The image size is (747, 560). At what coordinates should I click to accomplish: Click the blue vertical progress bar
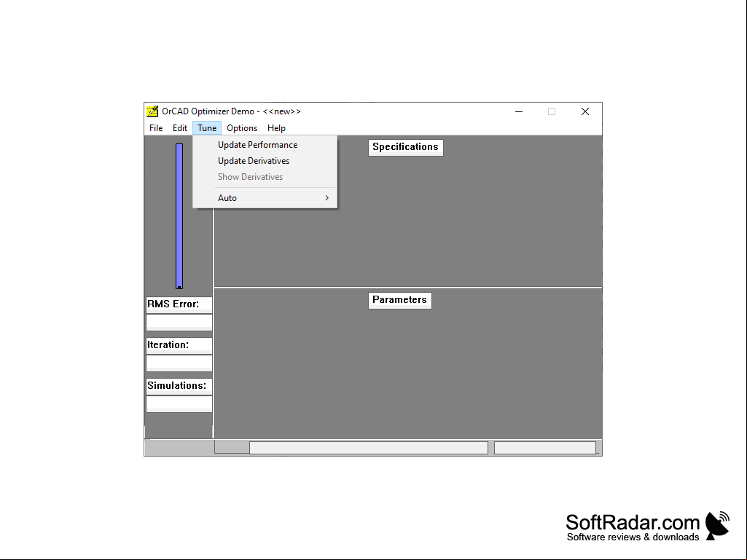coord(179,216)
